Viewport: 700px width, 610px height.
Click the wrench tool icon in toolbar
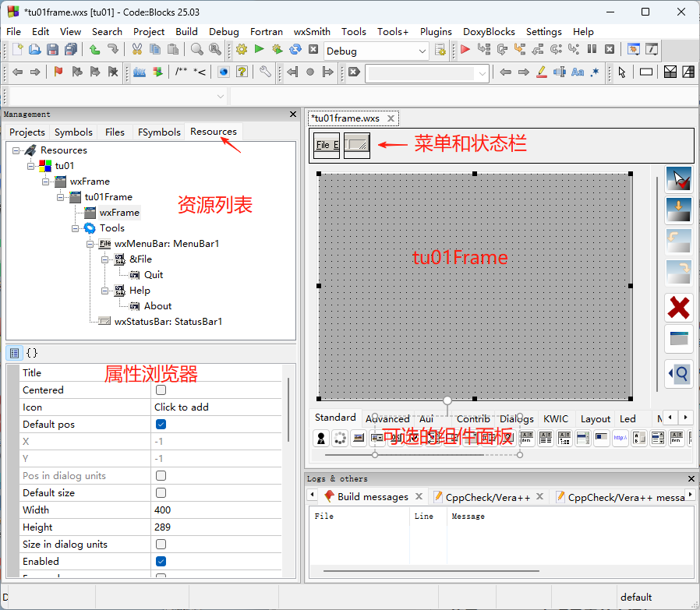pyautogui.click(x=265, y=72)
